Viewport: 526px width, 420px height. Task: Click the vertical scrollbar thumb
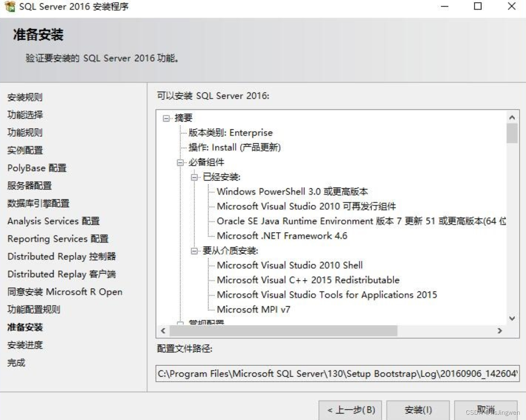click(512, 133)
